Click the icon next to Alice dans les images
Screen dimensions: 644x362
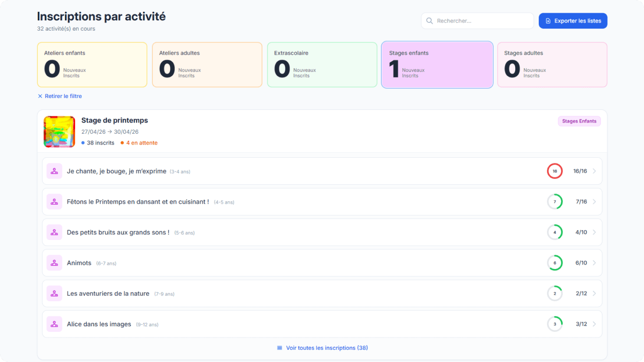pos(54,324)
